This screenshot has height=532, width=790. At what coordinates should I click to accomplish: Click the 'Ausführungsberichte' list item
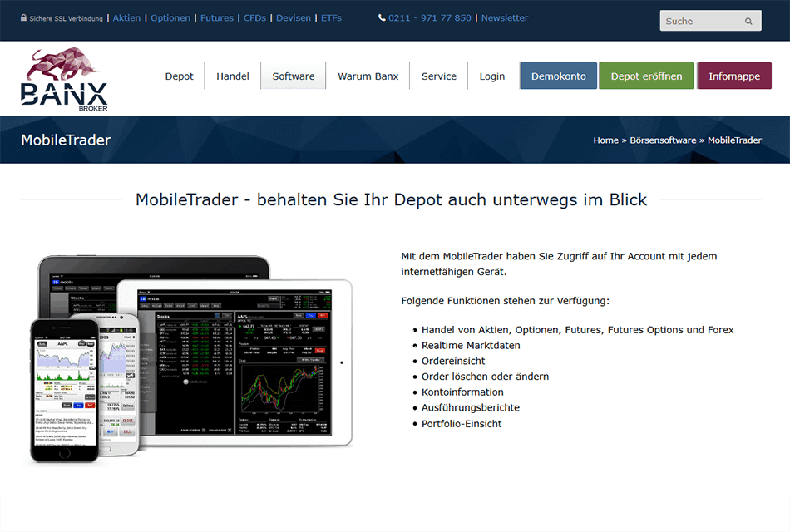click(470, 408)
